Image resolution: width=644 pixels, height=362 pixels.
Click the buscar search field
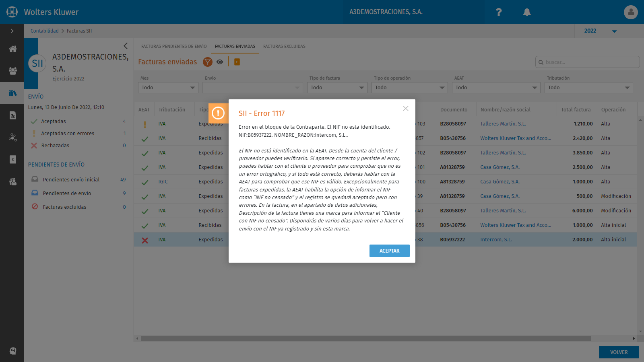tap(588, 62)
